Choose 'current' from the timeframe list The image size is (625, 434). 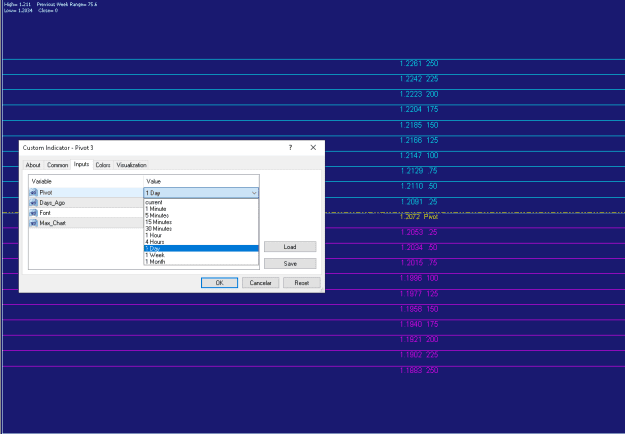pos(201,202)
